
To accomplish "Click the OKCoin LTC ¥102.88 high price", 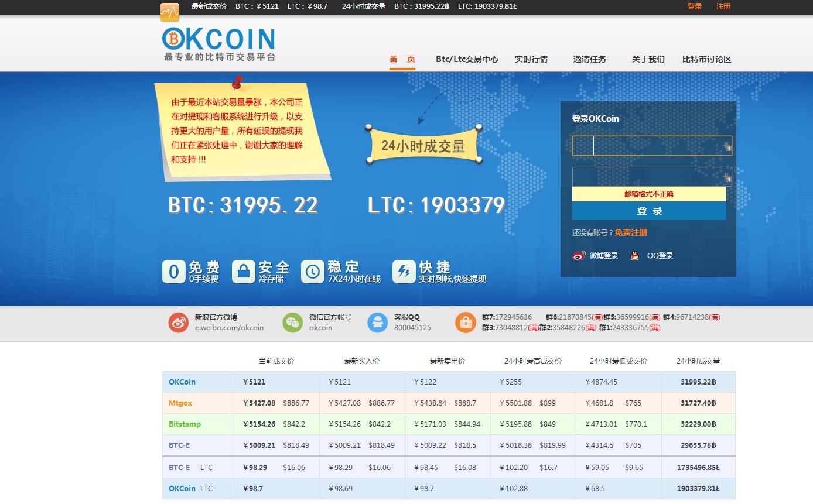I will [514, 489].
